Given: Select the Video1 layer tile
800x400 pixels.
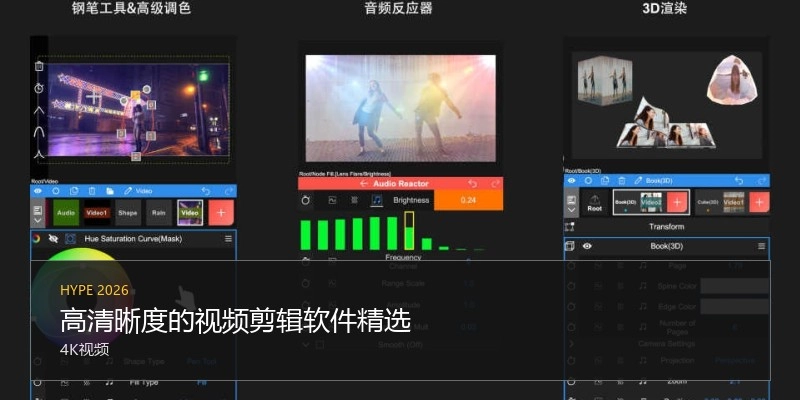Looking at the screenshot, I should (97, 213).
